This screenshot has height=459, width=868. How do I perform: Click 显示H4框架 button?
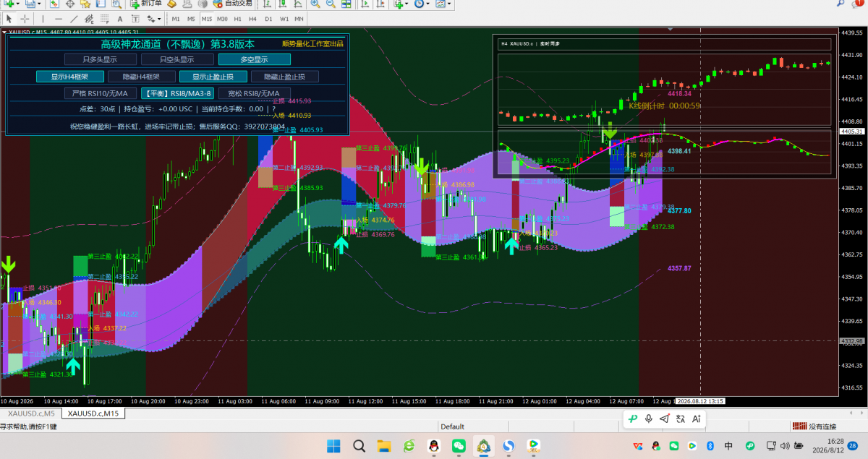tap(69, 76)
